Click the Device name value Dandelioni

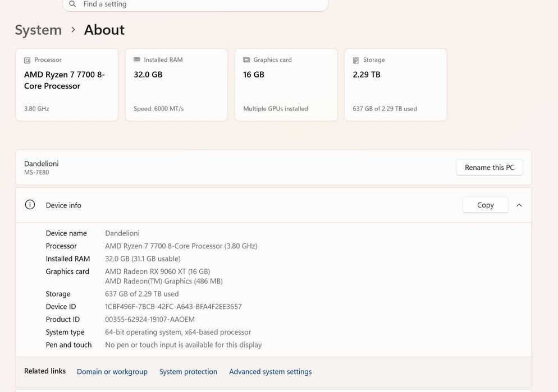[x=122, y=233]
